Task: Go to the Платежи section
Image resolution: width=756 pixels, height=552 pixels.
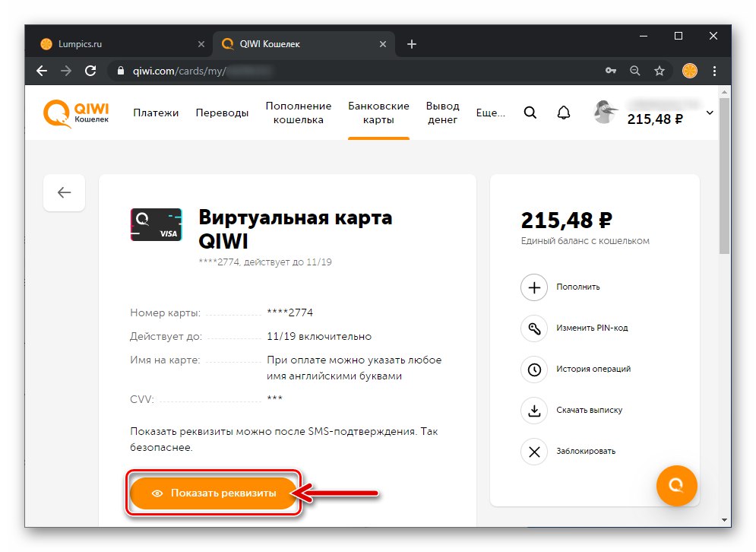Action: pos(156,113)
